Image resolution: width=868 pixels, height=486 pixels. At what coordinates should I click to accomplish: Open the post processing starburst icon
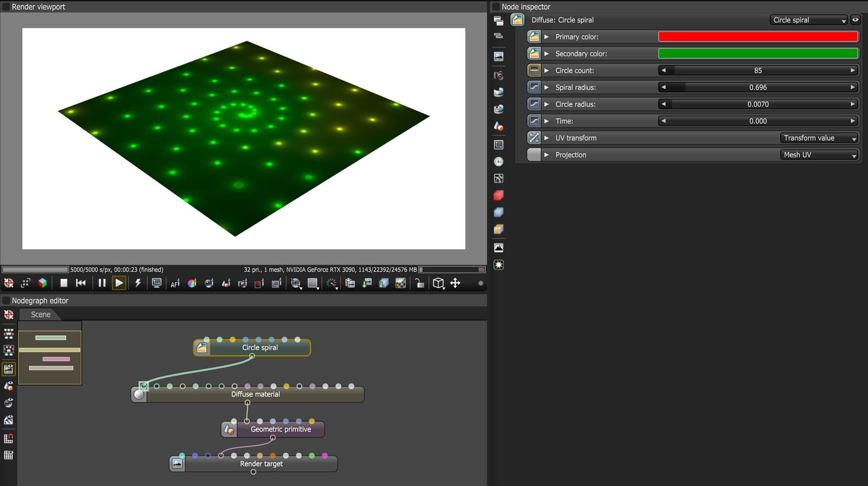point(499,265)
